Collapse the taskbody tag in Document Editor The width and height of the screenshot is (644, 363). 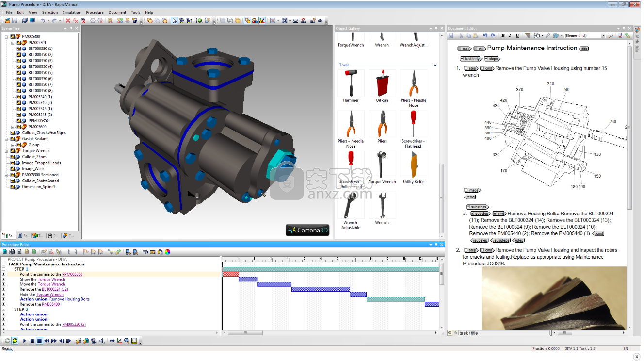[463, 59]
